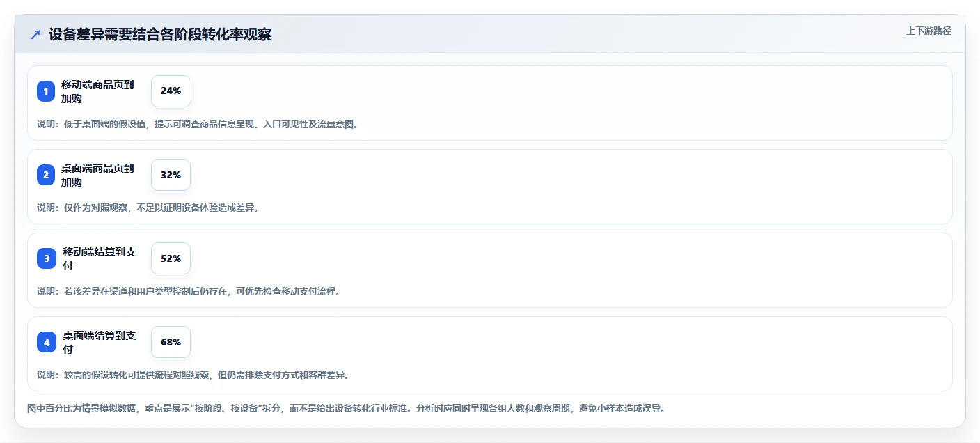Click the 32% conversion value pill

[171, 175]
